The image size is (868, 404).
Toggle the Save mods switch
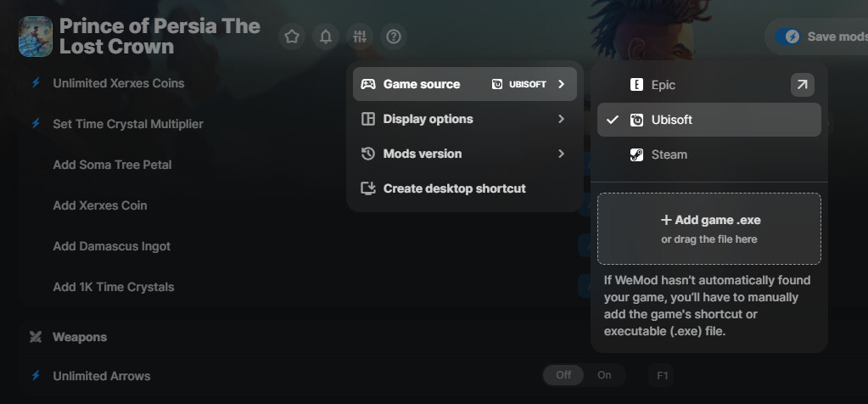pyautogui.click(x=791, y=36)
